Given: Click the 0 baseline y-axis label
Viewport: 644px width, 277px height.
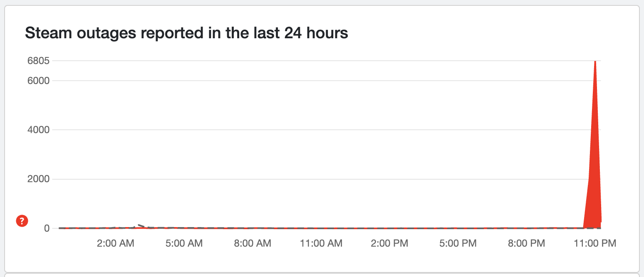Looking at the screenshot, I should click(47, 228).
